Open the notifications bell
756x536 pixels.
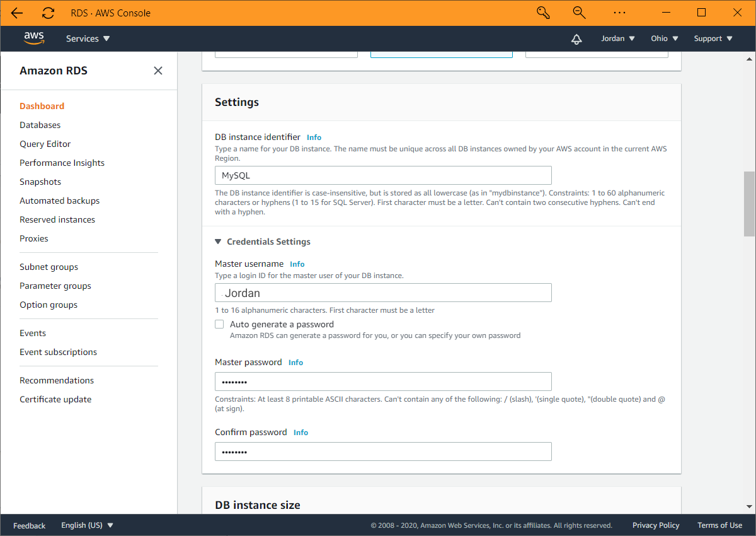576,38
